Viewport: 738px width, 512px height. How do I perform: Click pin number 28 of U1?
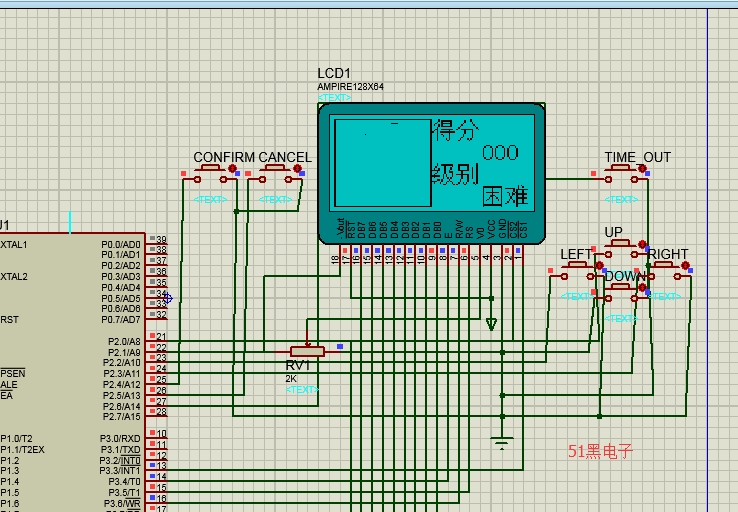point(161,412)
